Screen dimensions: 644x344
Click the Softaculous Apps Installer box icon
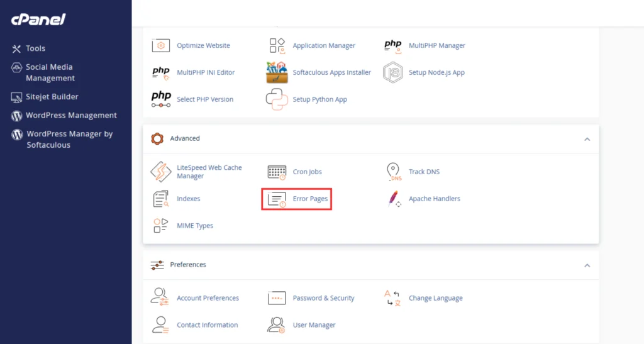[277, 72]
